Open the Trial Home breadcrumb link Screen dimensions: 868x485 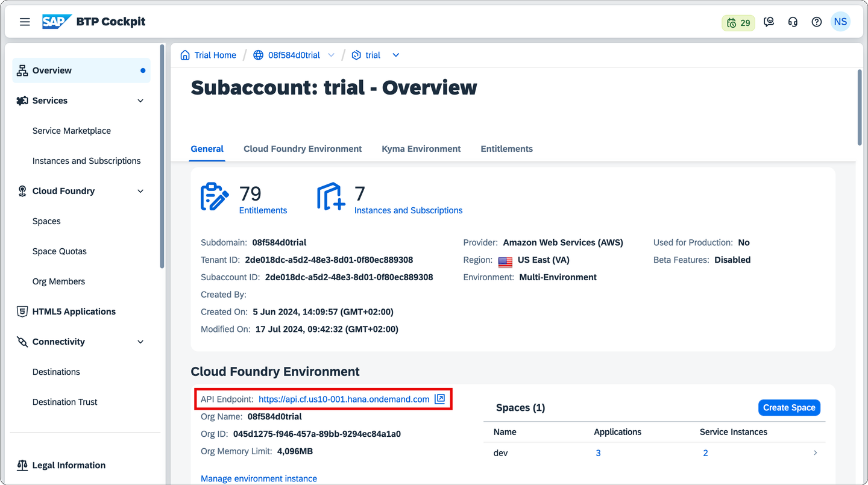click(215, 55)
